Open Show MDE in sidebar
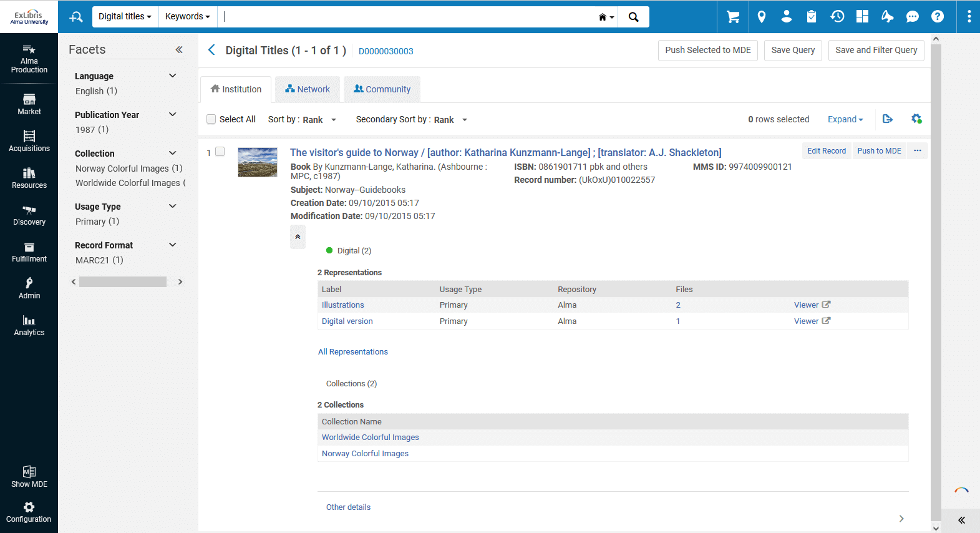980x533 pixels. point(29,477)
